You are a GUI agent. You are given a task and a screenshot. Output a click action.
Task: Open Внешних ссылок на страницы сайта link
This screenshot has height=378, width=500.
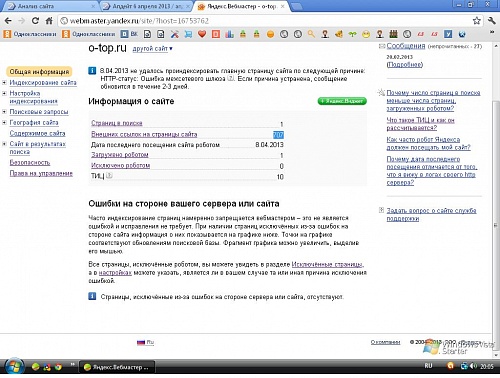144,134
